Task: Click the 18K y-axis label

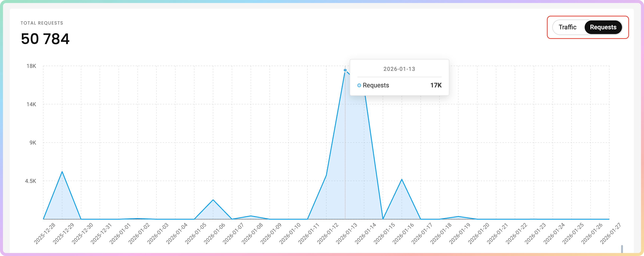Action: pyautogui.click(x=31, y=66)
